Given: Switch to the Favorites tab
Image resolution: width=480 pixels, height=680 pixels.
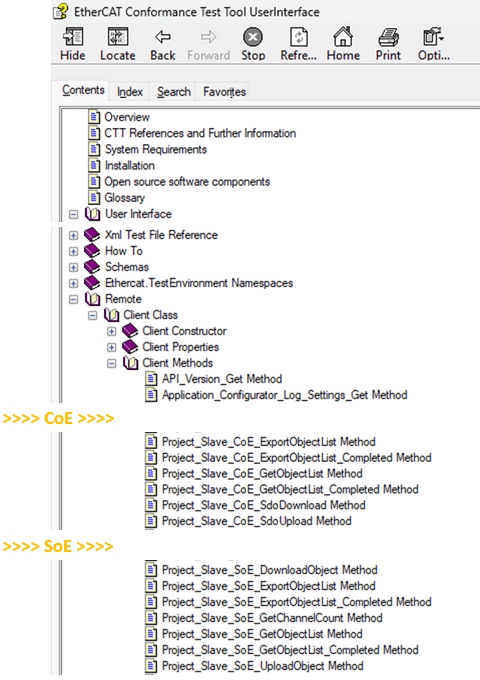Looking at the screenshot, I should pyautogui.click(x=224, y=92).
